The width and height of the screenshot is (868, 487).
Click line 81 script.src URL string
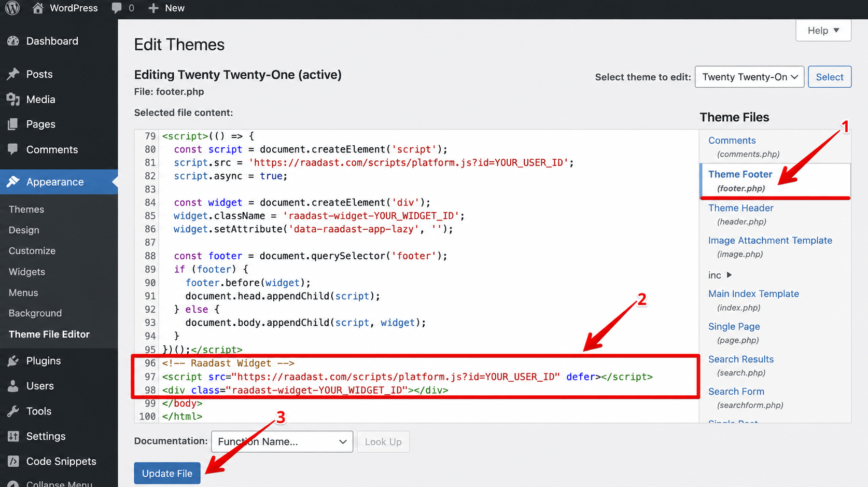pos(409,163)
